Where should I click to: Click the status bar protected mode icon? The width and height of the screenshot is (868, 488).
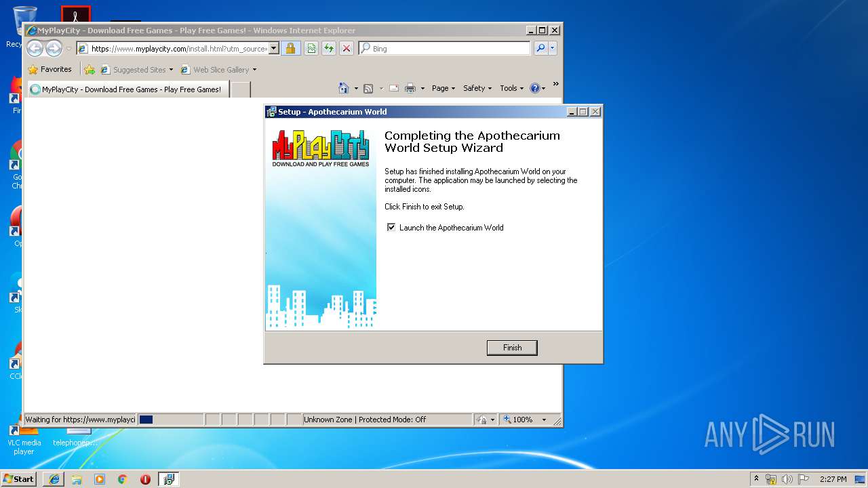coord(482,420)
